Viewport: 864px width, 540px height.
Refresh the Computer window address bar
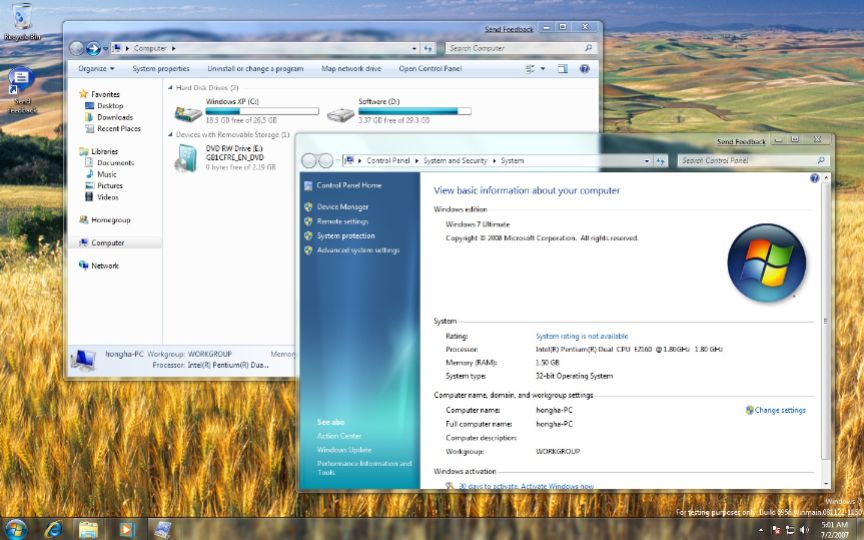428,48
